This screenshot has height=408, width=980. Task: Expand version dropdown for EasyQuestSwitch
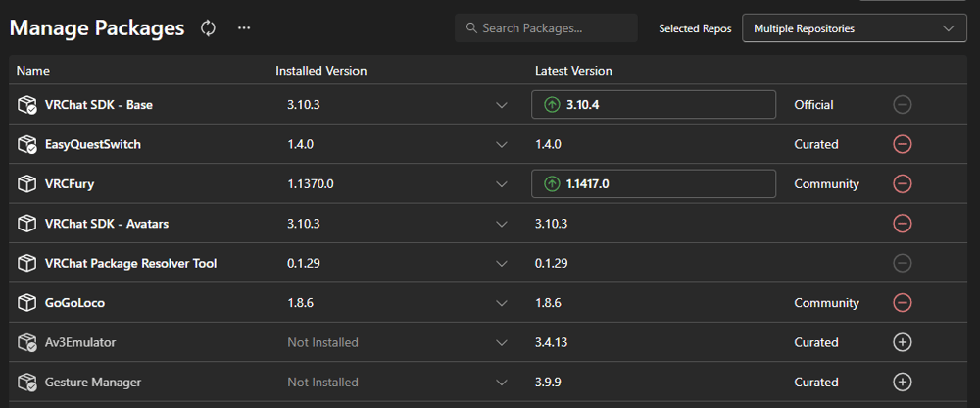click(501, 144)
